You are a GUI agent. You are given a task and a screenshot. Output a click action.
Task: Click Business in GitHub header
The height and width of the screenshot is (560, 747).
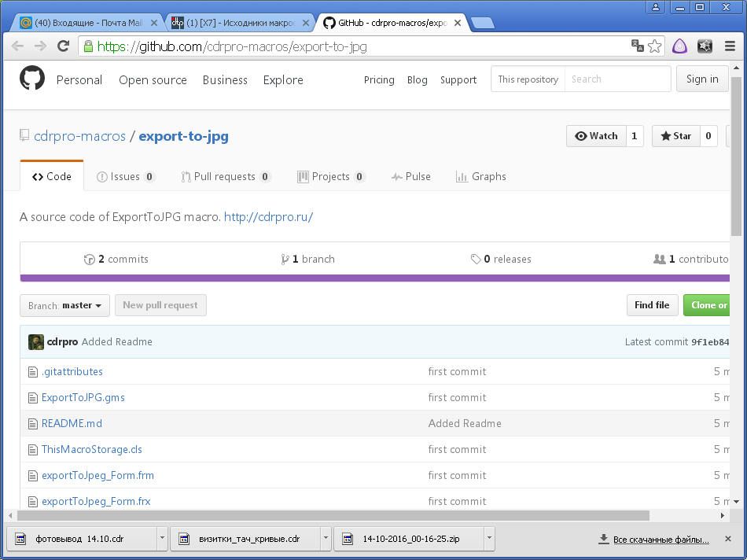(225, 80)
